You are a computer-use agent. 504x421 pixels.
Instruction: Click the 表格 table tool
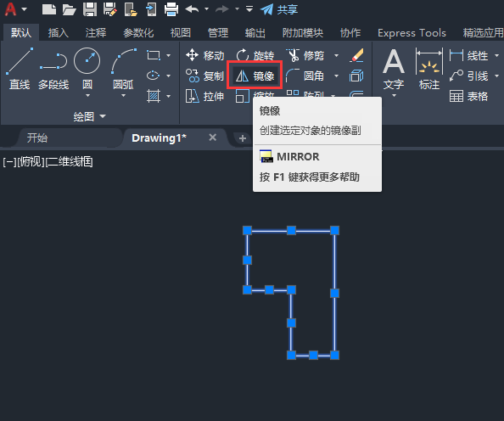pyautogui.click(x=468, y=96)
